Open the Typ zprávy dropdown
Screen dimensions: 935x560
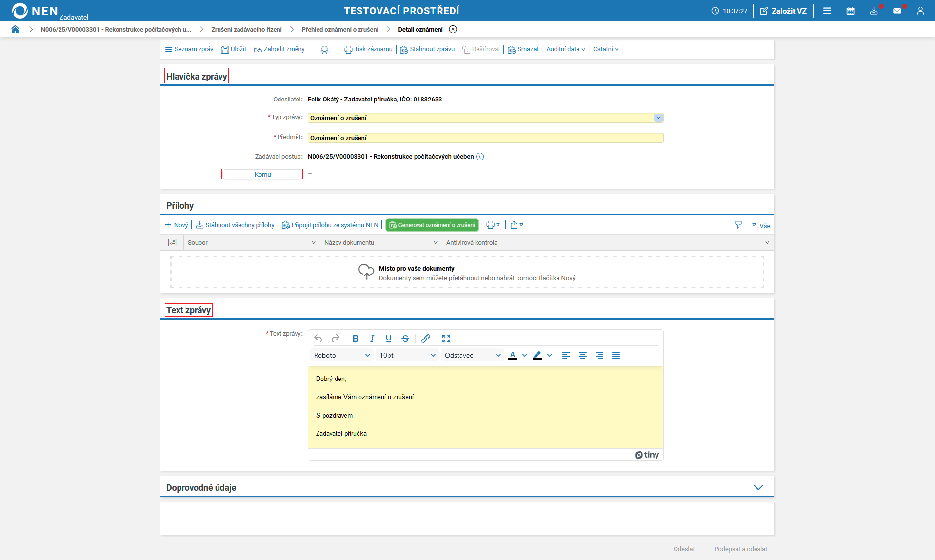point(658,118)
